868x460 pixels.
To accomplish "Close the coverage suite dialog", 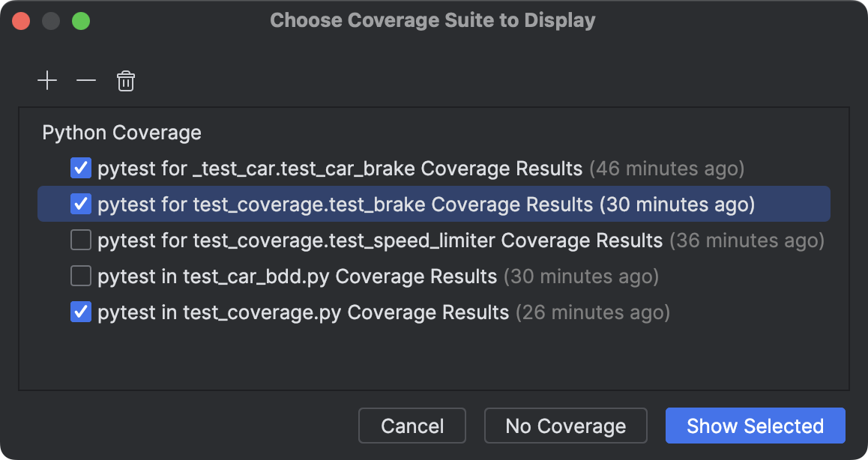I will pos(21,20).
